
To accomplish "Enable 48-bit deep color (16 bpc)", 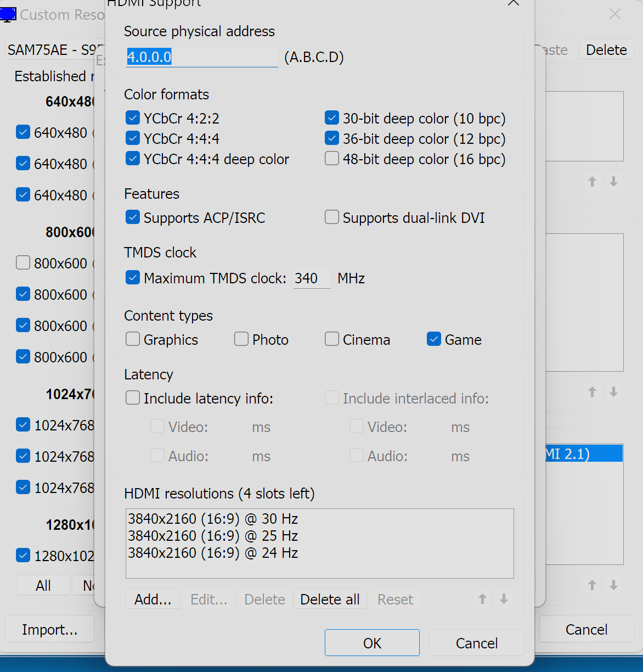I will tap(332, 159).
